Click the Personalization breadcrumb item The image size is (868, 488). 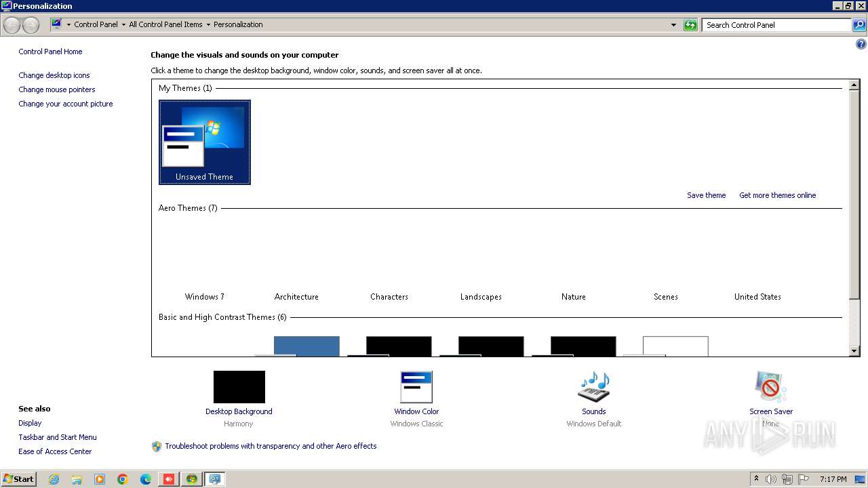[x=238, y=24]
